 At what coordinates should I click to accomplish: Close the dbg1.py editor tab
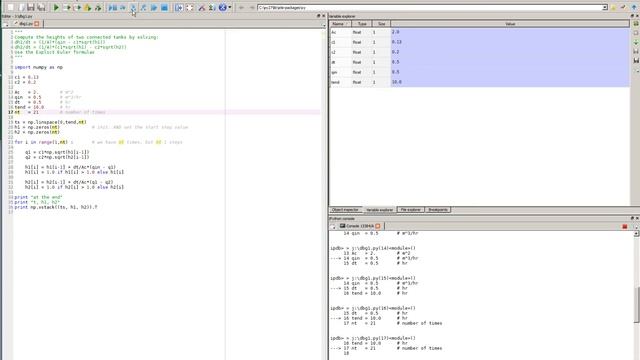coord(37,24)
